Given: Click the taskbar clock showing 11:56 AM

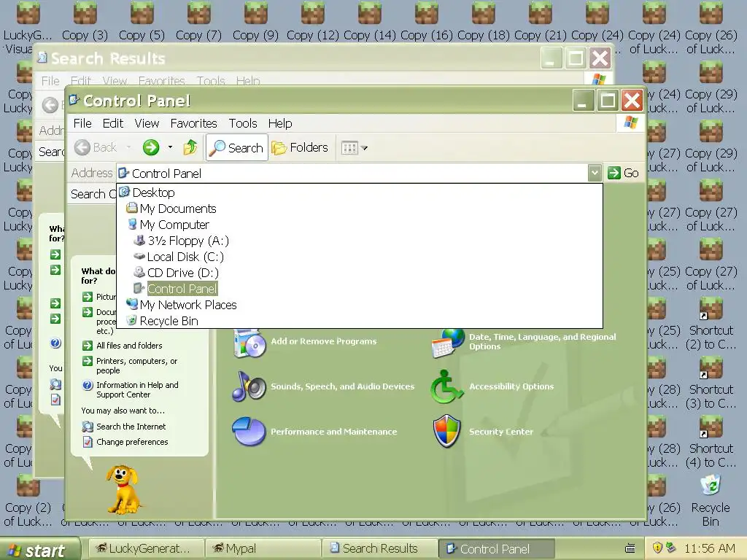Looking at the screenshot, I should click(x=709, y=548).
